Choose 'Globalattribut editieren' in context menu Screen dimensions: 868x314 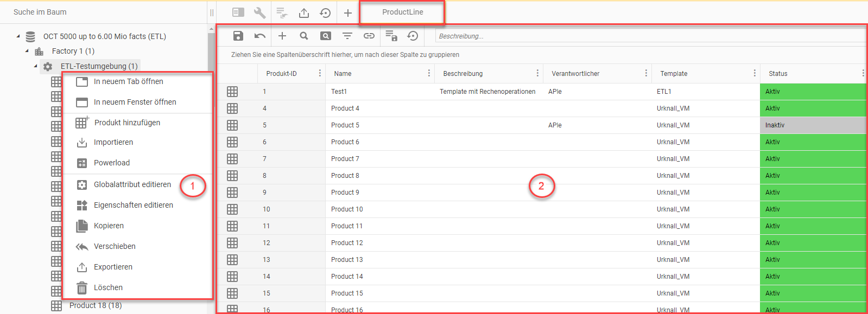(x=132, y=184)
